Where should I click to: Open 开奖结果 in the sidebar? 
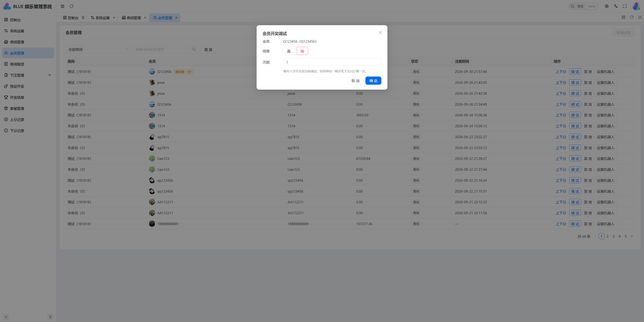tap(28, 97)
